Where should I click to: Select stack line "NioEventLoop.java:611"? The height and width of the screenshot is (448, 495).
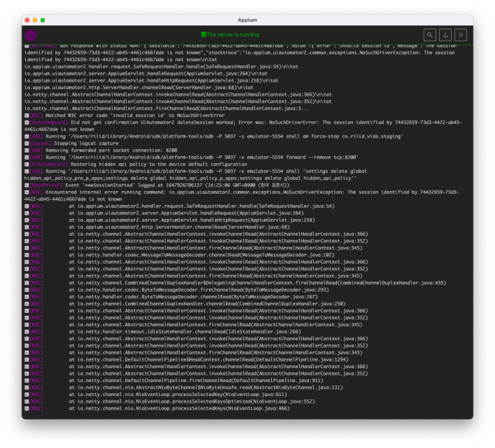pyautogui.click(x=156, y=394)
